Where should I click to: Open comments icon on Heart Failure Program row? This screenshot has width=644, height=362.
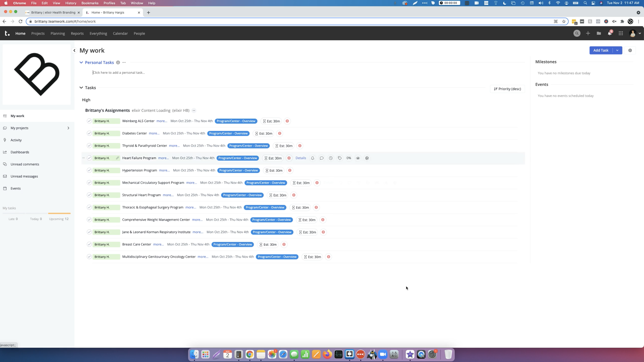click(x=321, y=158)
